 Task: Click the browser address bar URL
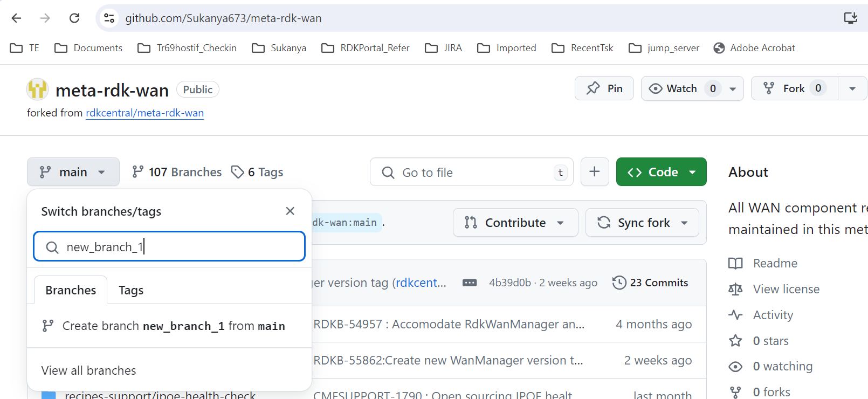223,18
